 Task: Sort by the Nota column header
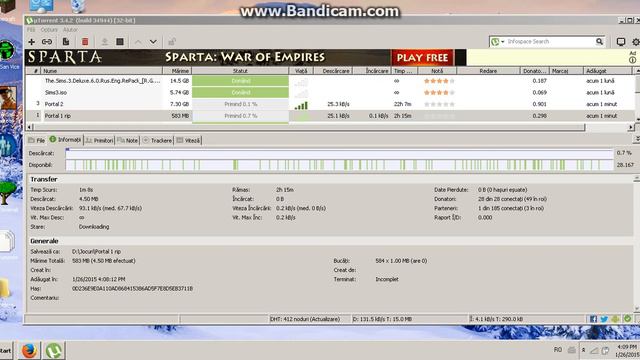pos(437,71)
